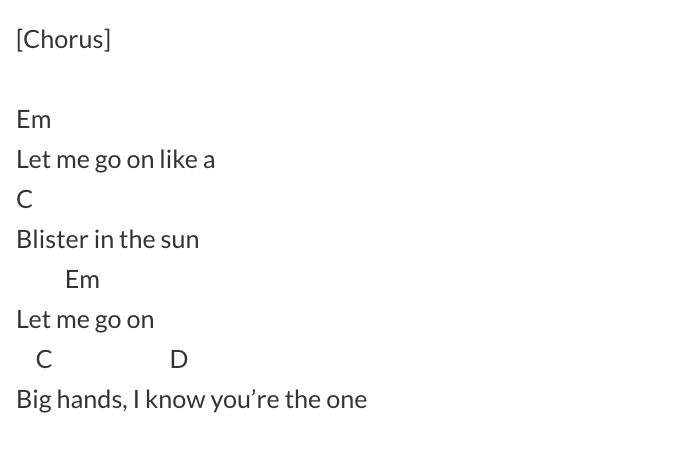Select the C chord above 'Blister in the sun'
Screen dimensions: 678x456
tap(25, 200)
